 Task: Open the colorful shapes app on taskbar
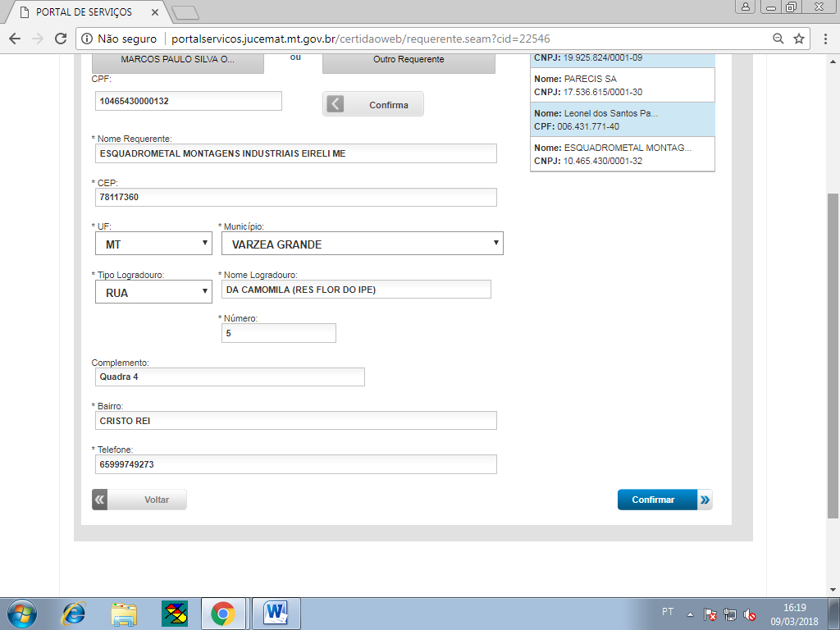click(x=175, y=614)
